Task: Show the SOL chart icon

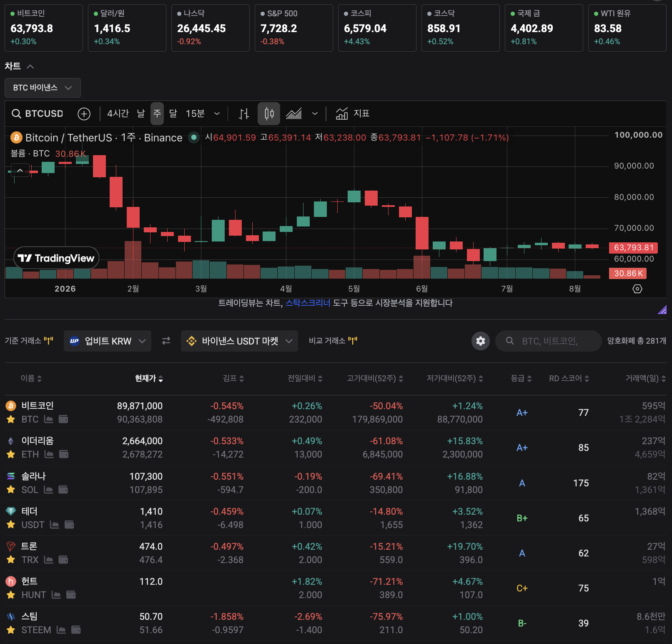Action: coord(48,490)
